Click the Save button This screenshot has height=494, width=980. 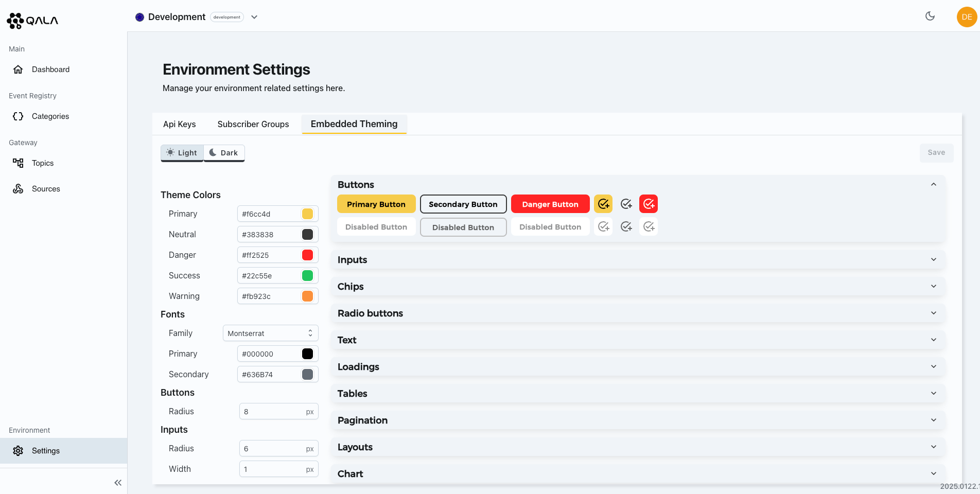[x=936, y=153]
